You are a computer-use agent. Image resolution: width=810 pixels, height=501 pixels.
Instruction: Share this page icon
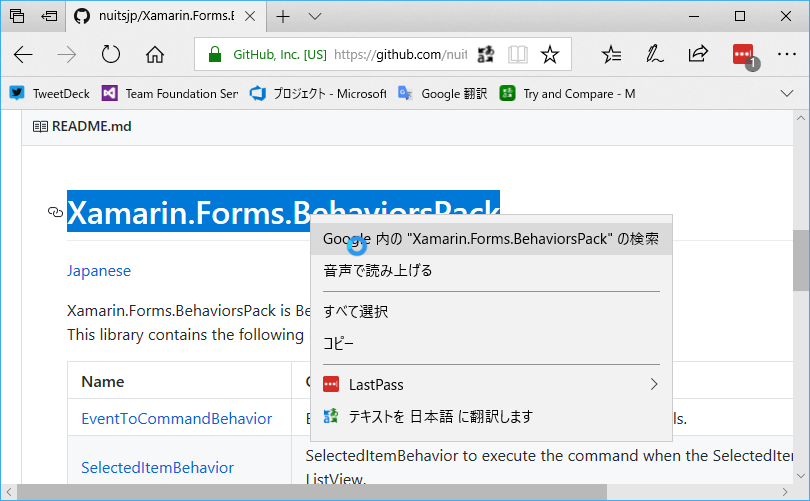tap(698, 54)
